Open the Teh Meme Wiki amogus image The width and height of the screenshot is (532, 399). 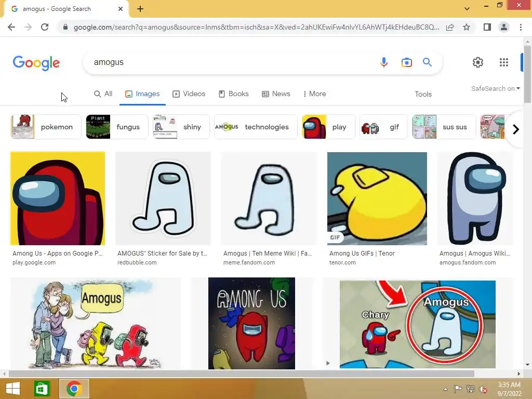(x=269, y=198)
